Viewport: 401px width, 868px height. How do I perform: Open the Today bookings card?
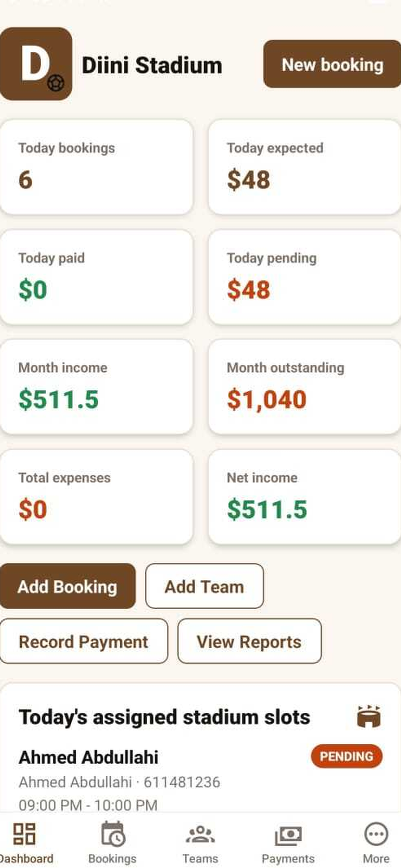97,167
